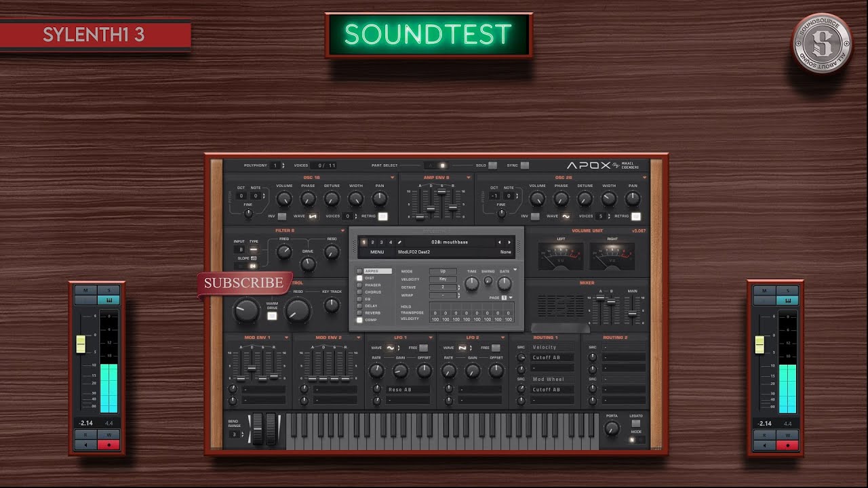Click the OSC 1B Detune knob
This screenshot has height=488, width=868.
click(x=332, y=199)
